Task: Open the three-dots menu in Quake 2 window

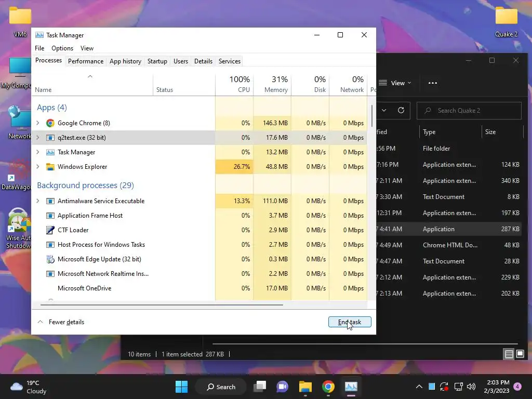Action: tap(433, 83)
